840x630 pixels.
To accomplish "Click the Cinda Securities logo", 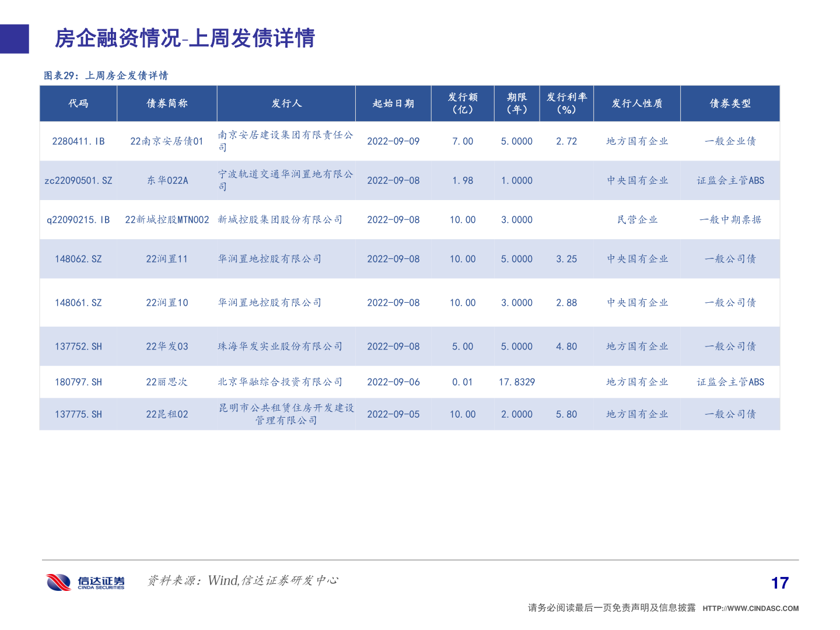I will (x=85, y=581).
